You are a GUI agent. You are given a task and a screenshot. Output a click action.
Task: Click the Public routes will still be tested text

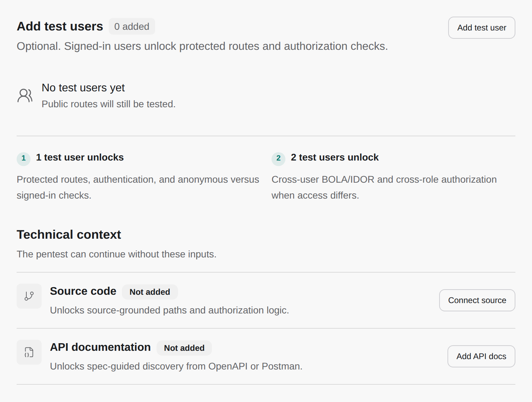click(108, 104)
